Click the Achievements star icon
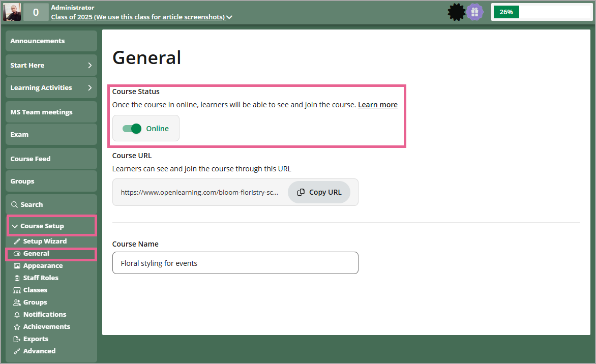This screenshot has width=596, height=364. point(17,327)
